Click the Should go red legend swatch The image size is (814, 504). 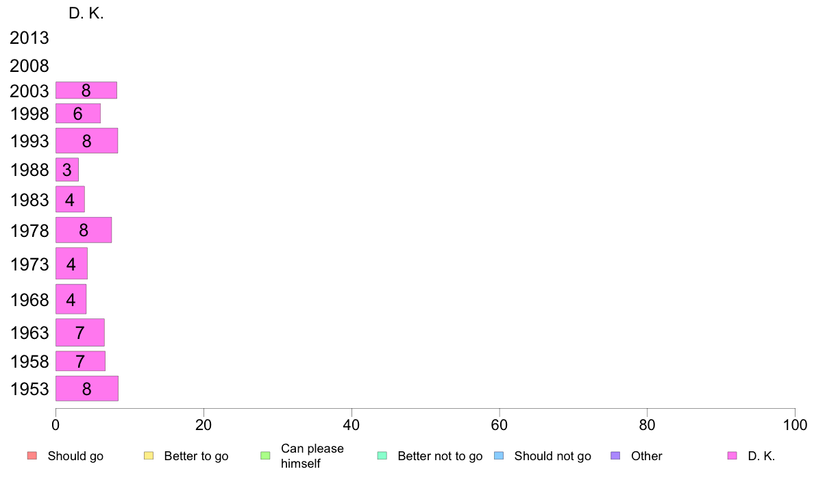pos(32,456)
